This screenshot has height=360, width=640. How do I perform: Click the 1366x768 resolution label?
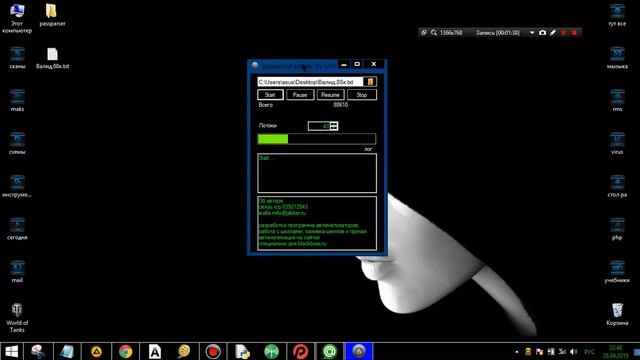pos(451,33)
